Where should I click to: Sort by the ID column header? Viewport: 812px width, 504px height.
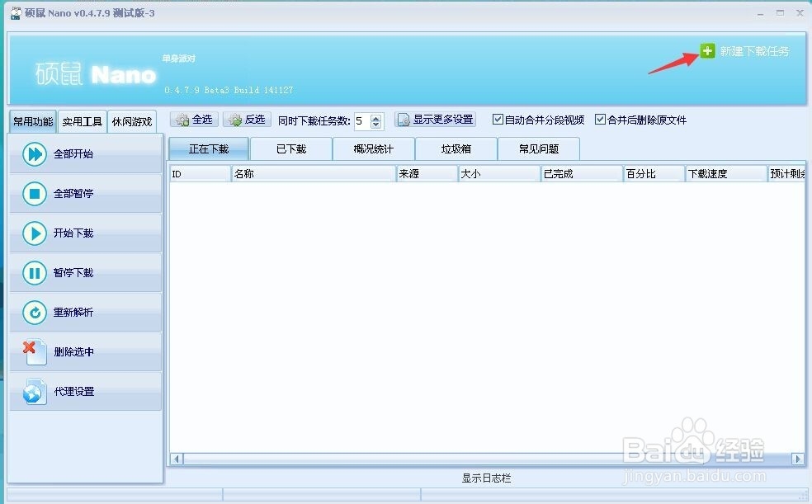(200, 174)
